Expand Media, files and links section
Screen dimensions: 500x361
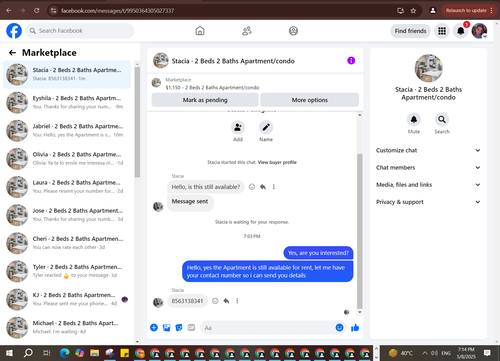coord(428,185)
